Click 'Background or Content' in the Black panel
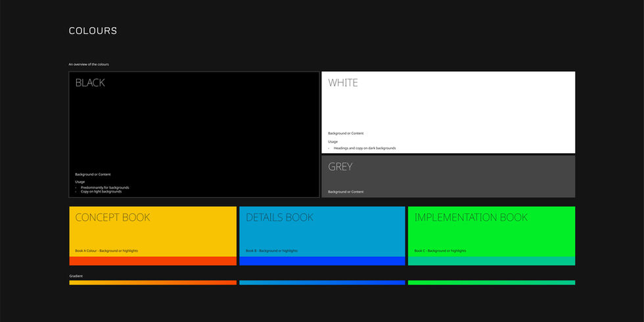The height and width of the screenshot is (322, 644). [x=93, y=175]
